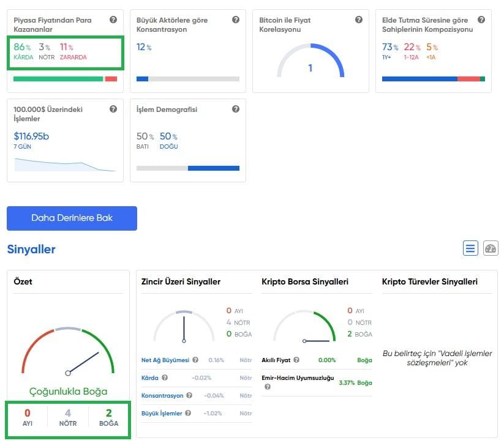504x446 pixels.
Task: Click help icon next to Net Ağ Büyümesi
Action: click(195, 360)
